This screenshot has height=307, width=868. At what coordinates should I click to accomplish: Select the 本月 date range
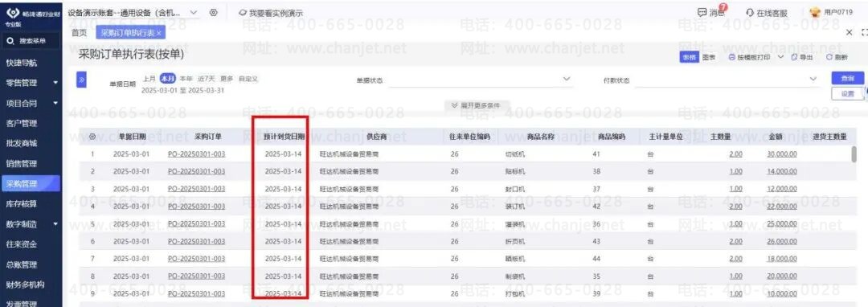[168, 79]
